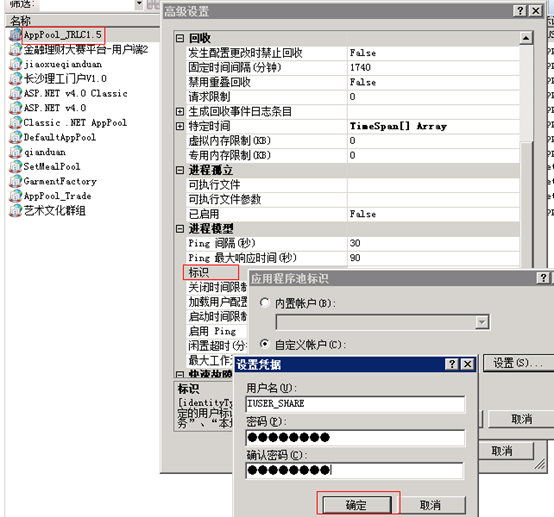
Task: Click the 艺术文化群组 pool icon
Action: pyautogui.click(x=15, y=211)
